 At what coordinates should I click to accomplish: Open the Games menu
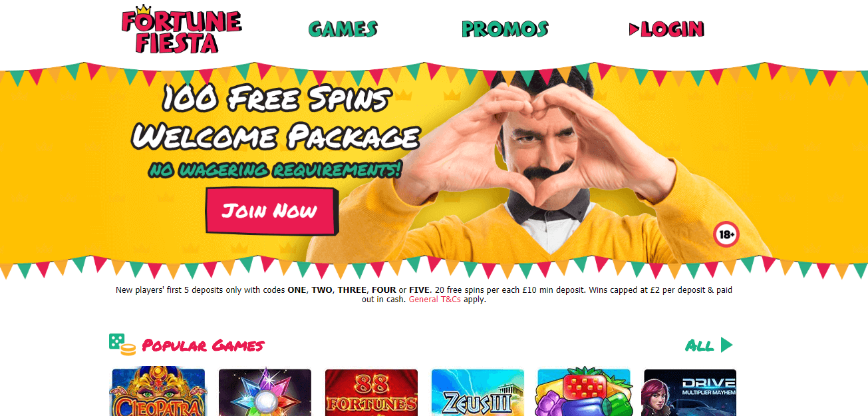click(343, 29)
